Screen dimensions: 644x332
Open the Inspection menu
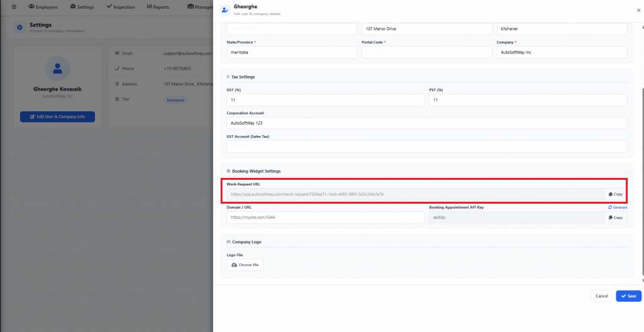coord(121,7)
